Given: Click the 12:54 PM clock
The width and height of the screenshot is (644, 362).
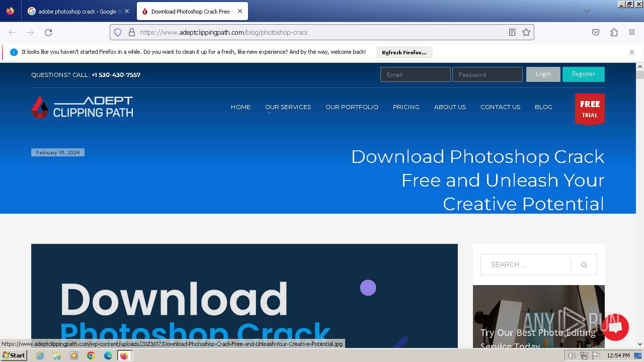Looking at the screenshot, I should (618, 355).
